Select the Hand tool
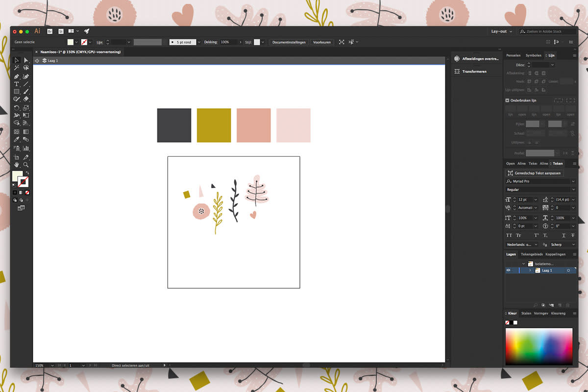Viewport: 588px width, 392px height. [x=17, y=165]
